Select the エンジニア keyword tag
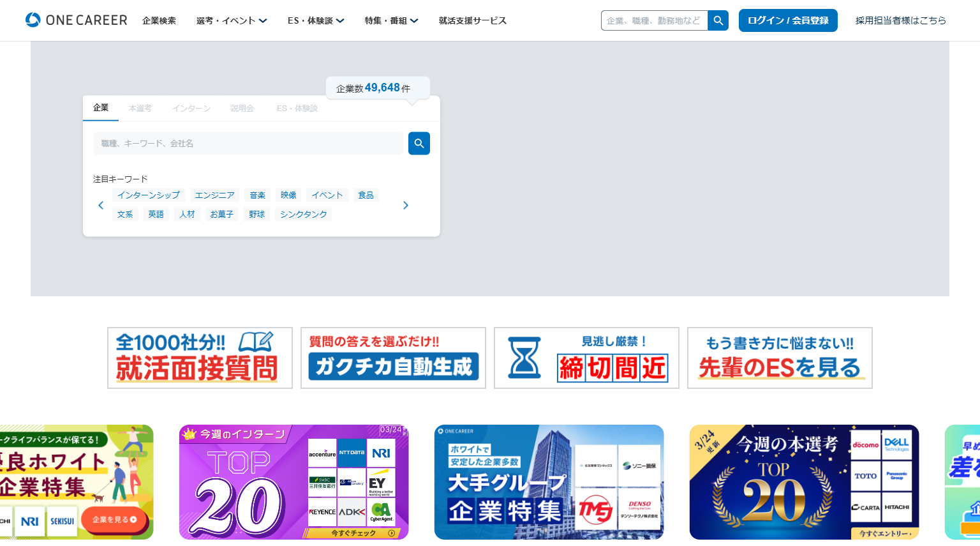Viewport: 980px width, 546px height. coord(215,195)
